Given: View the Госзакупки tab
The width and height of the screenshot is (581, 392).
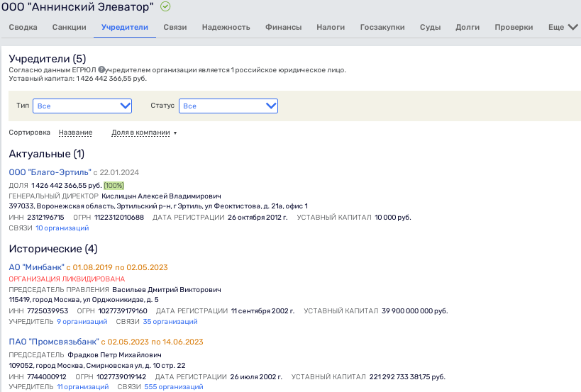Looking at the screenshot, I should (x=382, y=27).
